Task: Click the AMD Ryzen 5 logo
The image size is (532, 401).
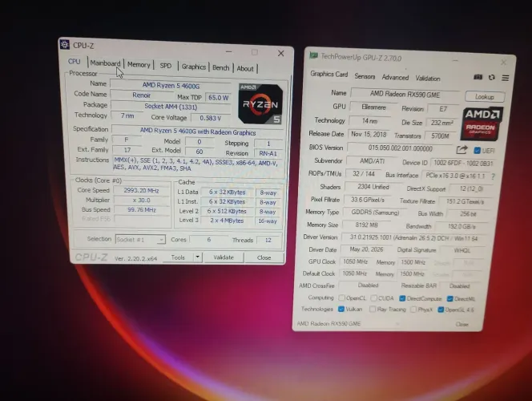Action: coord(260,104)
